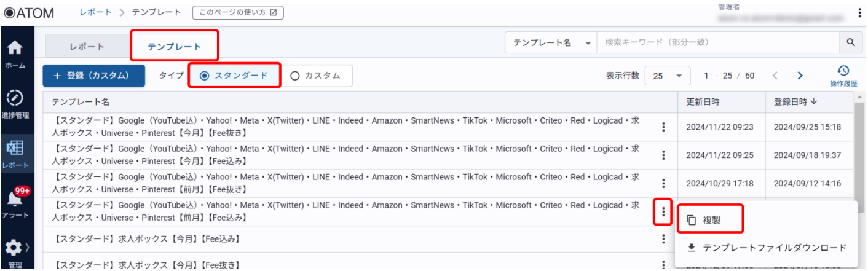Open top-right vertical dots account menu

859,13
